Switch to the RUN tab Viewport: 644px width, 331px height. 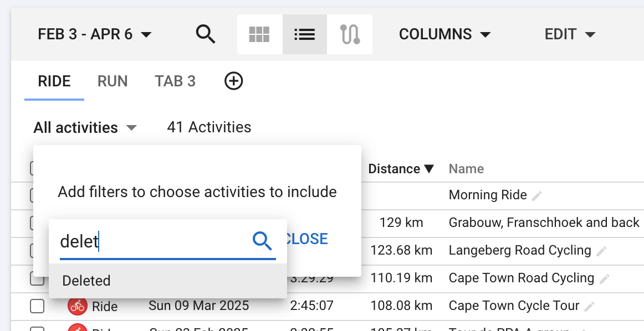113,81
